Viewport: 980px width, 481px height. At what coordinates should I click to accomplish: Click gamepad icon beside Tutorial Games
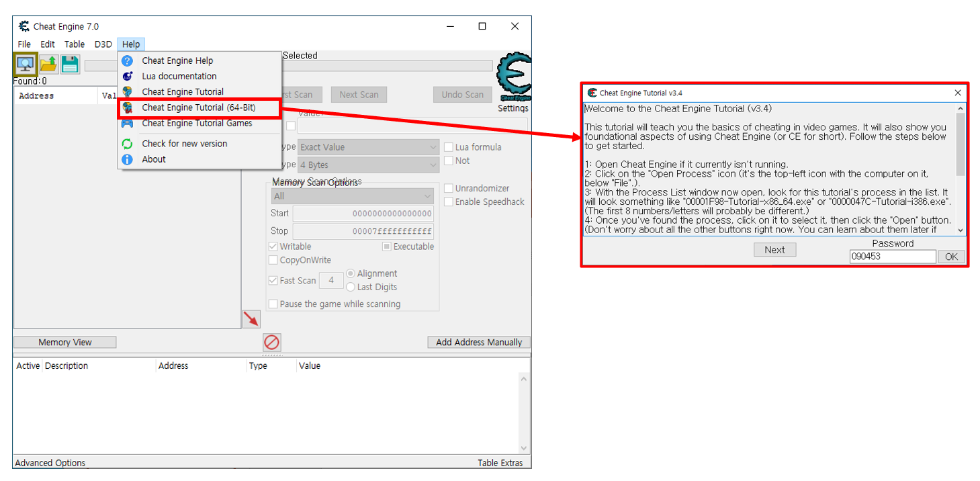point(128,123)
